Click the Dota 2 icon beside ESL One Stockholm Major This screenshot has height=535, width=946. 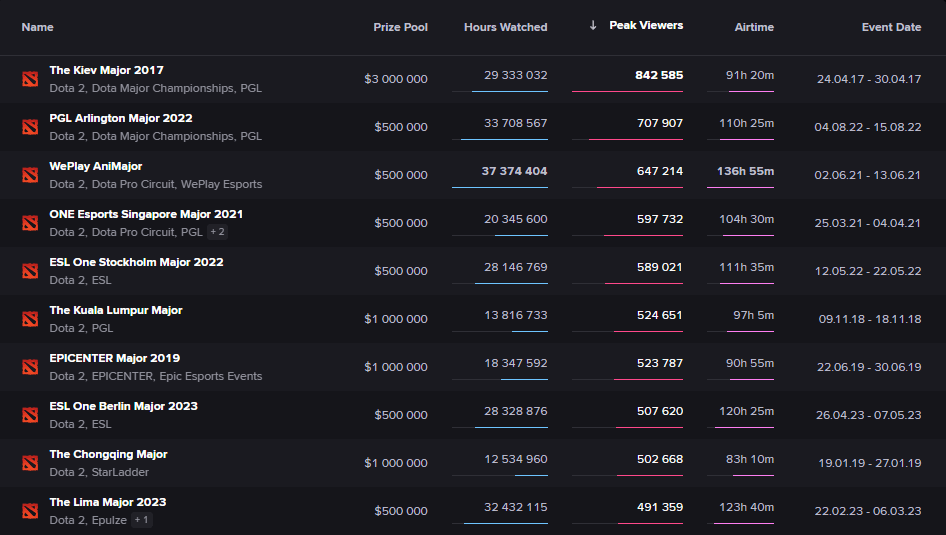[x=30, y=271]
